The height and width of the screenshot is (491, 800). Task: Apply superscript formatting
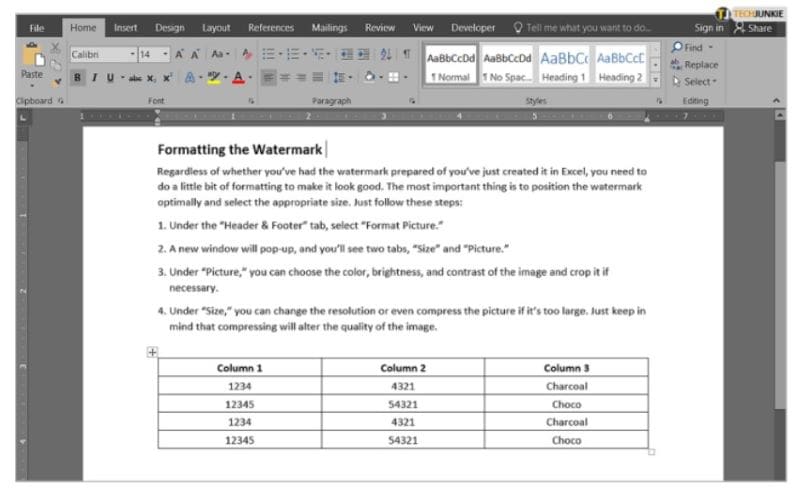pos(167,78)
